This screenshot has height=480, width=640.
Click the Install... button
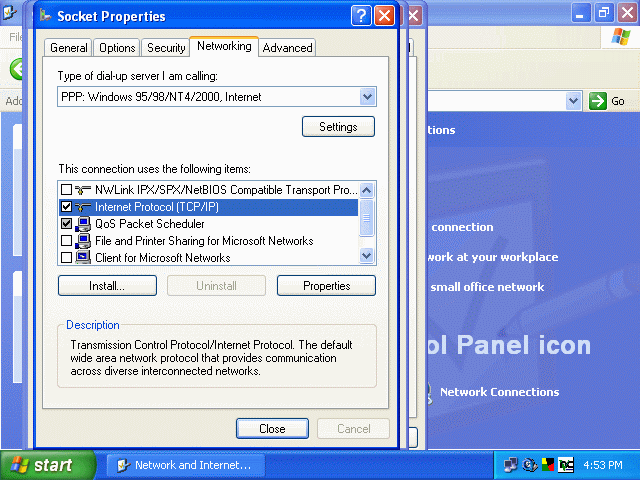click(107, 285)
